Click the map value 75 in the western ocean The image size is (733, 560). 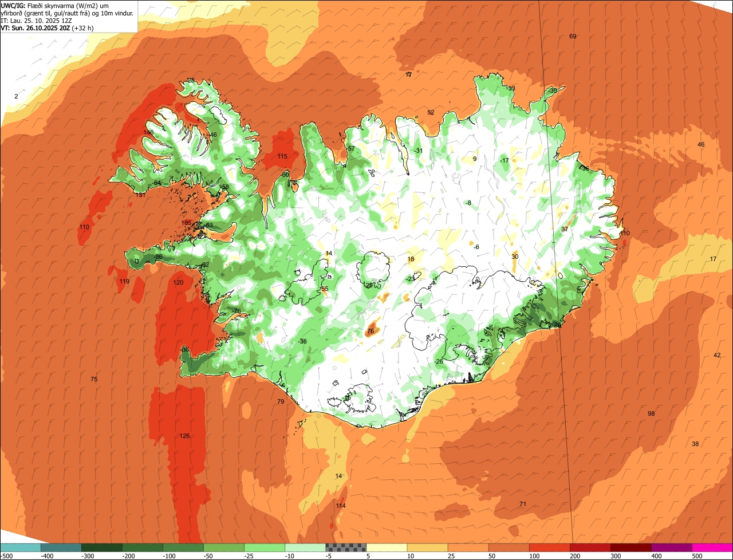(x=94, y=379)
